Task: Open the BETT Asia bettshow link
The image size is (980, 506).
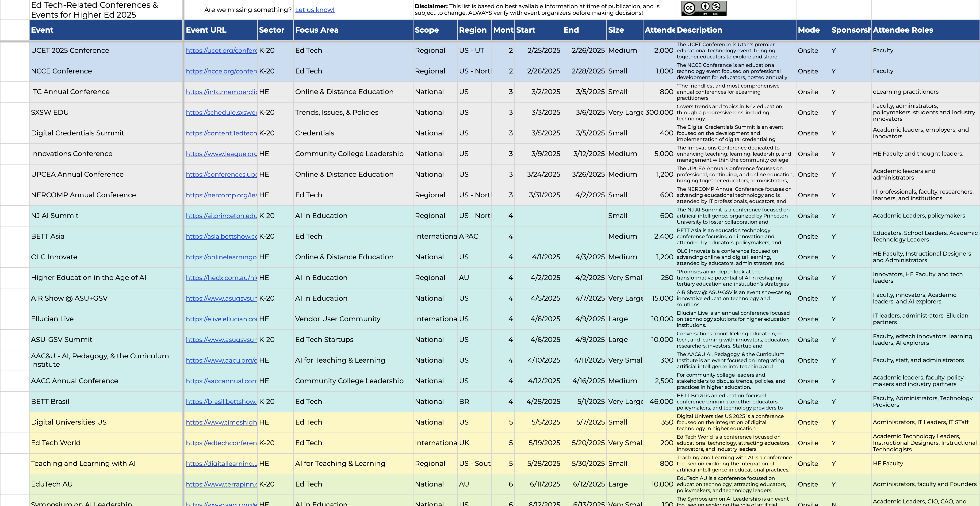Action: [221, 236]
